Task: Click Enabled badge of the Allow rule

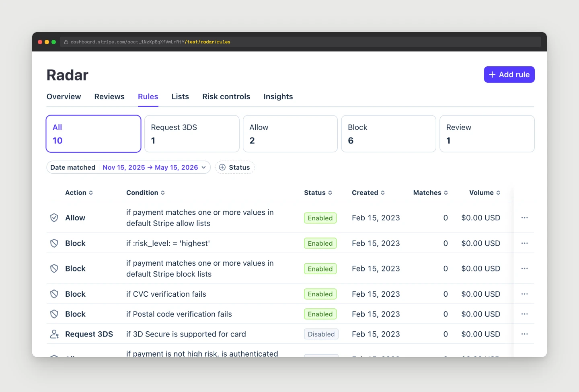Action: 320,218
